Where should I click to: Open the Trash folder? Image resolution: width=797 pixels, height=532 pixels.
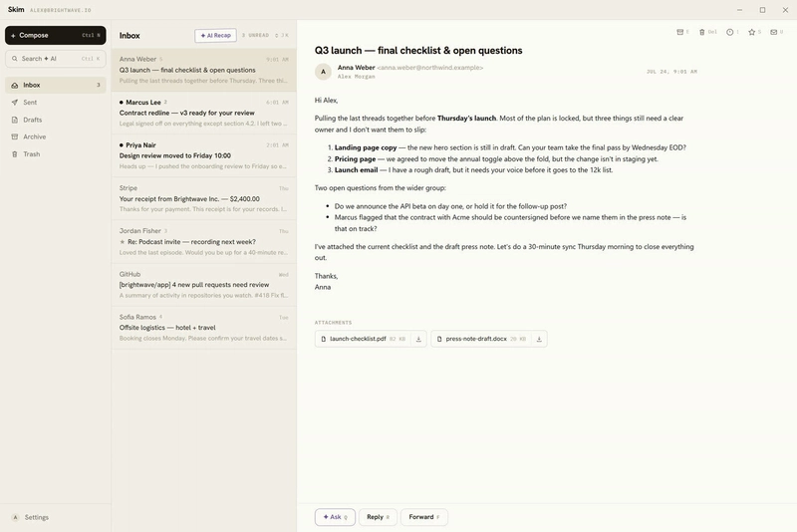point(56,154)
